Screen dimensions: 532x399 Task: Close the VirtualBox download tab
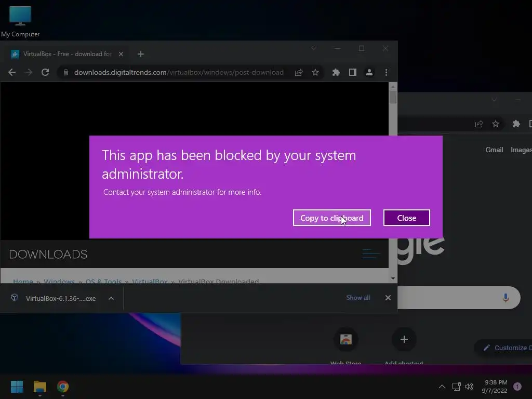click(x=121, y=54)
